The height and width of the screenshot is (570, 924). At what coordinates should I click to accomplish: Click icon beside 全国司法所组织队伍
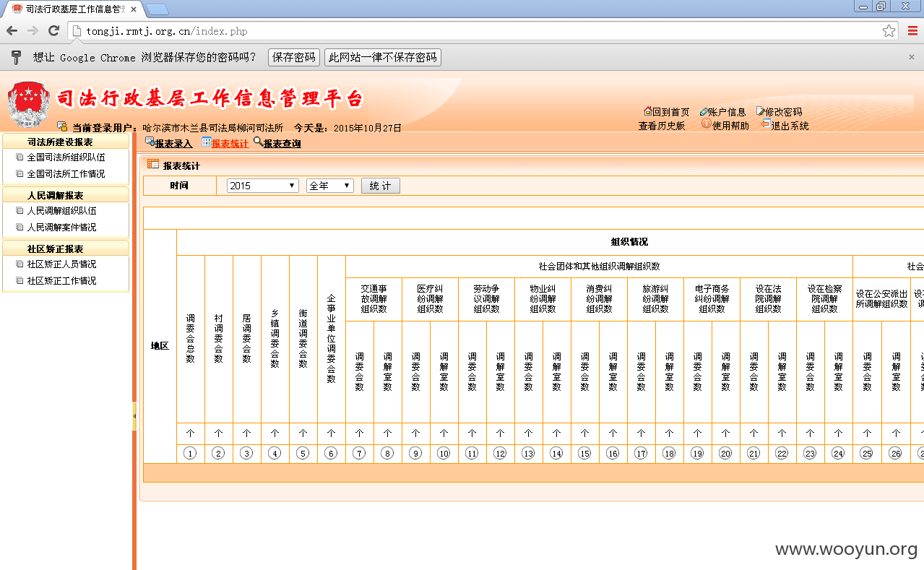(x=20, y=157)
